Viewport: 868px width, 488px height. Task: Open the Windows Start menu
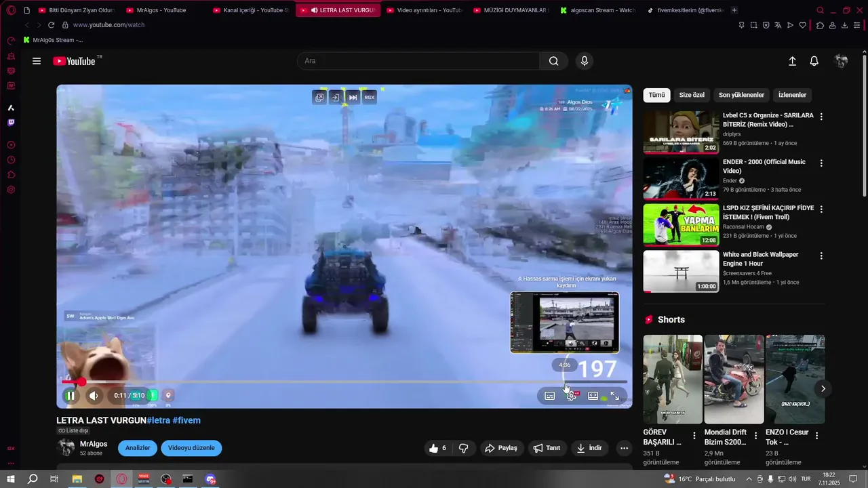click(12, 479)
